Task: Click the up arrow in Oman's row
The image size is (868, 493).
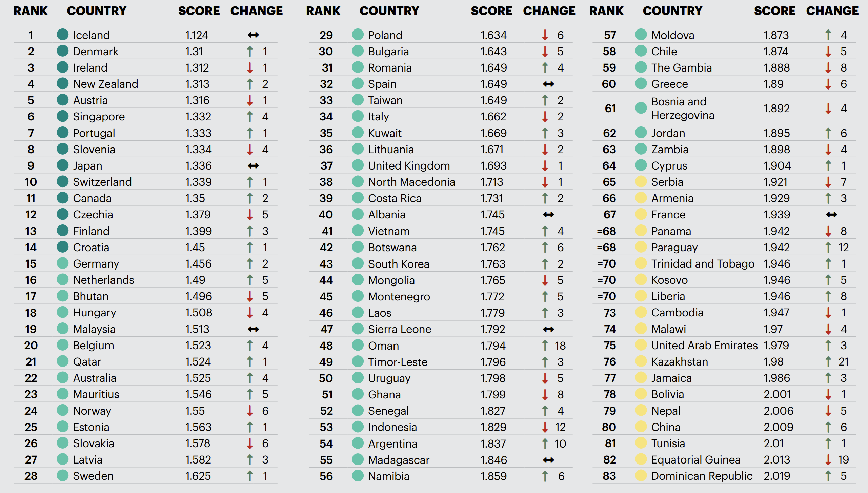Action: point(545,346)
